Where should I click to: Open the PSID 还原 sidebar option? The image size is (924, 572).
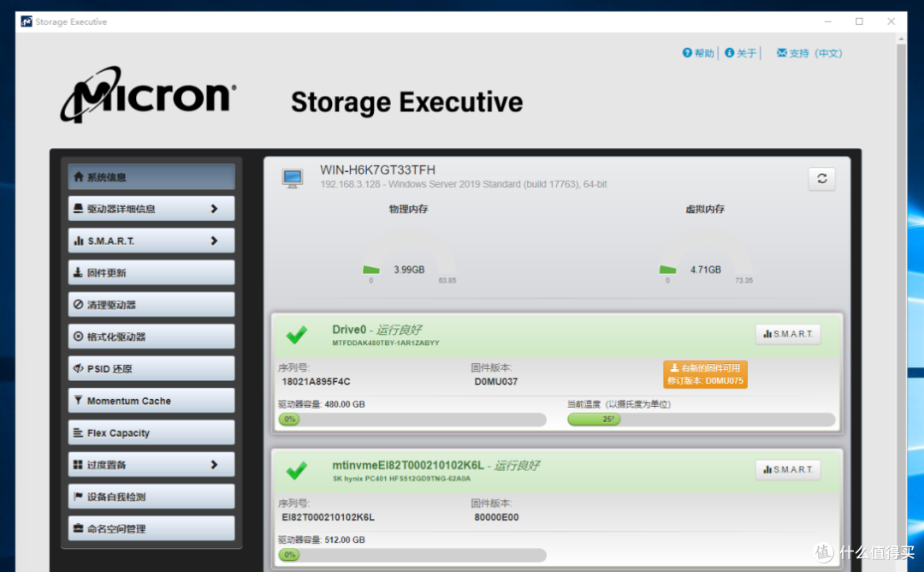tap(151, 368)
